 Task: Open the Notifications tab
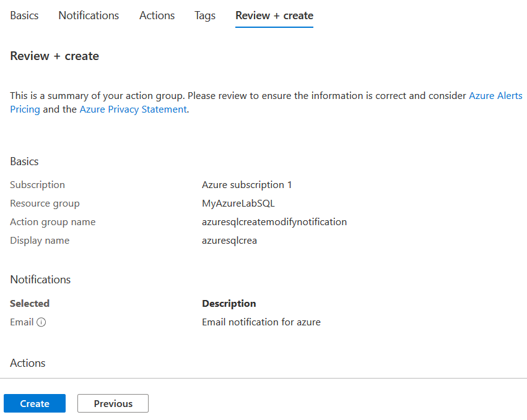[x=89, y=15]
